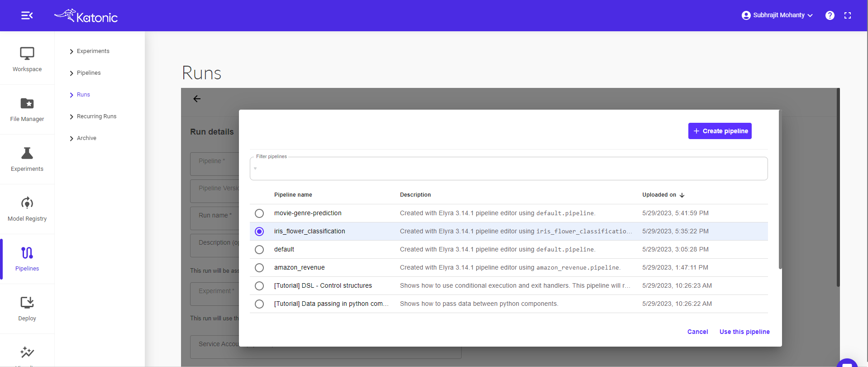The height and width of the screenshot is (367, 868).
Task: Click the 5/29/2023, 3:05:28 PM date cell
Action: [676, 249]
